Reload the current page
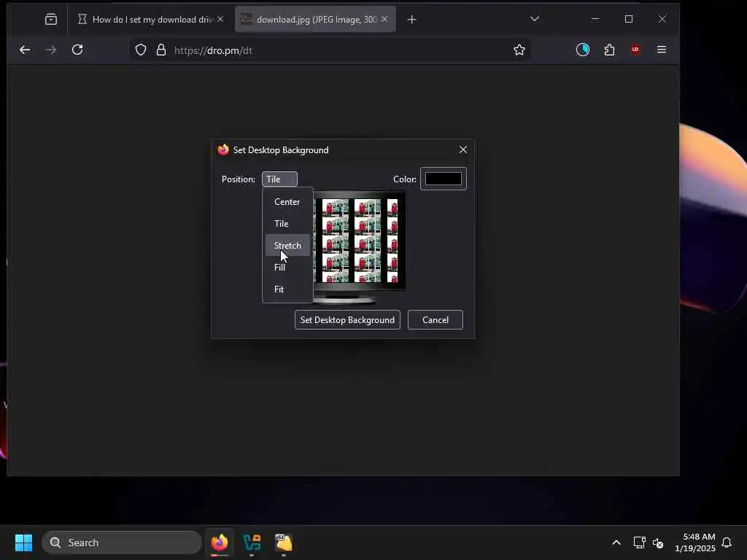 tap(77, 50)
